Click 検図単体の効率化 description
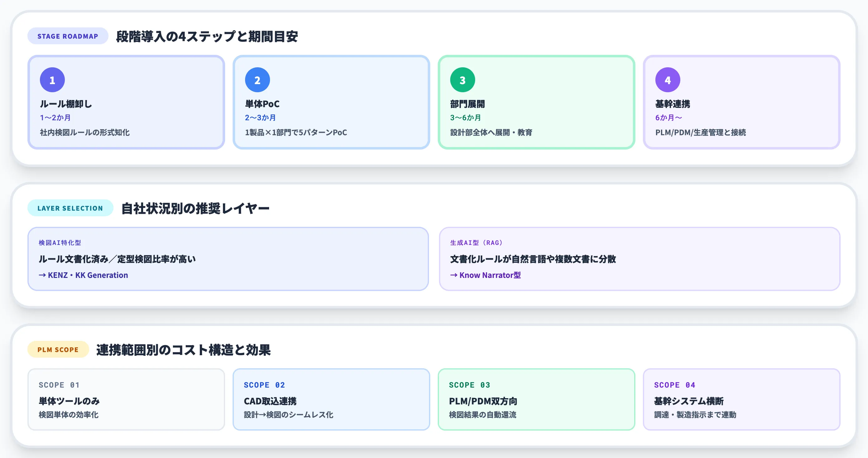This screenshot has width=868, height=458. pos(68,415)
